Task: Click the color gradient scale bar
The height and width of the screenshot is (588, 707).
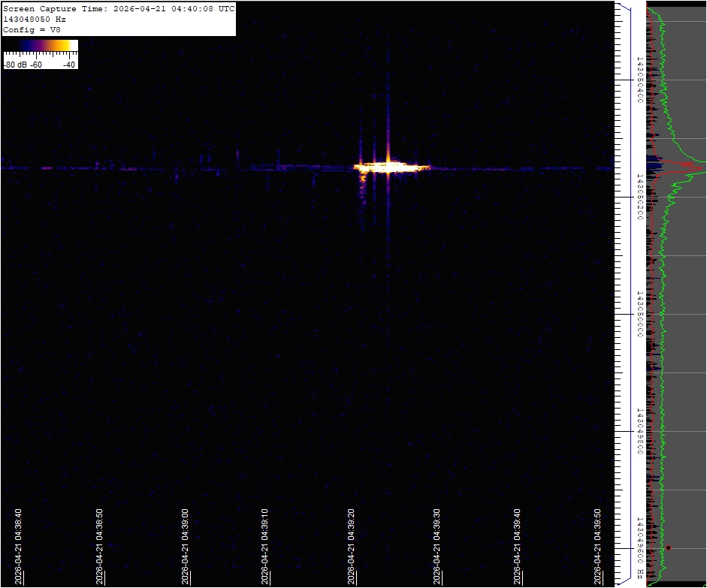Action: tap(41, 46)
